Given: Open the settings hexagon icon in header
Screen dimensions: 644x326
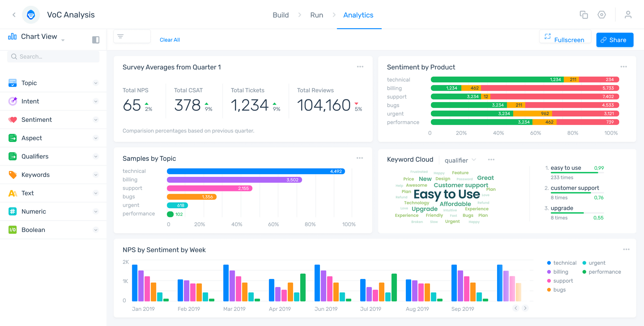Looking at the screenshot, I should 601,15.
